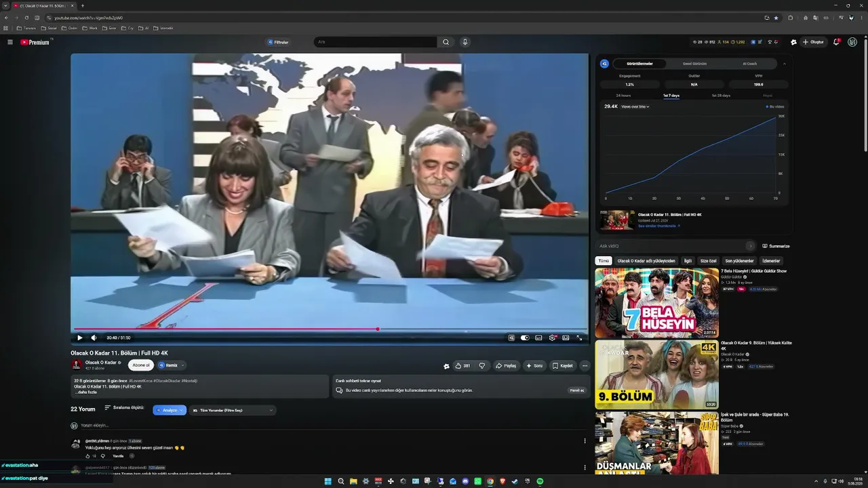Select the AI Coach tab

coord(750,64)
